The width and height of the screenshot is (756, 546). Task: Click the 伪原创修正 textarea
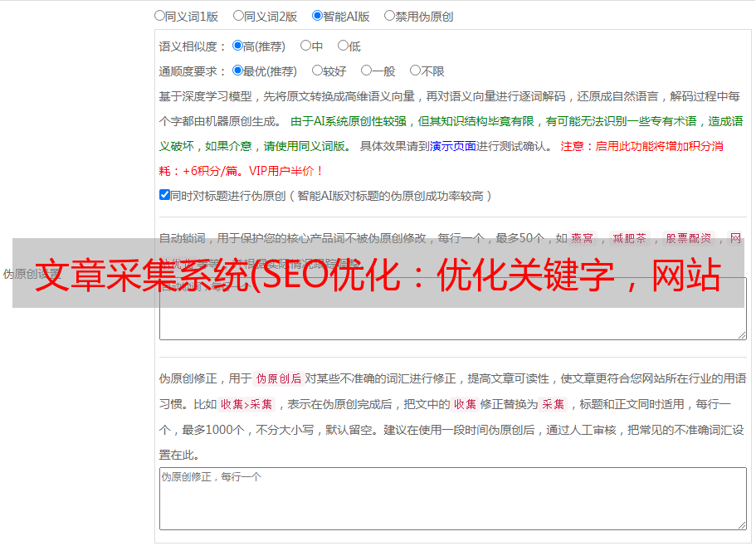tap(453, 499)
